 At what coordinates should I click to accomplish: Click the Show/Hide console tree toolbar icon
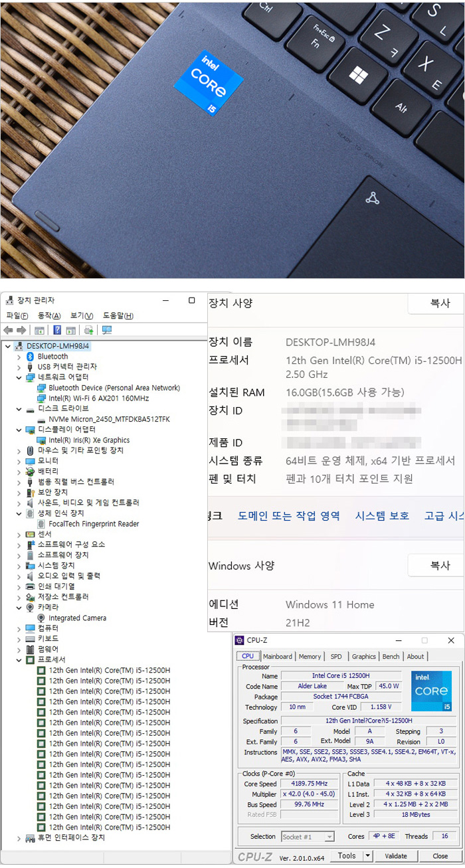39,330
